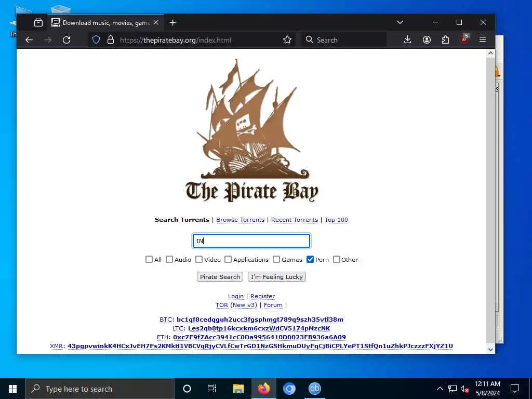Go back with the browser back arrow
532x399 pixels.
(29, 40)
